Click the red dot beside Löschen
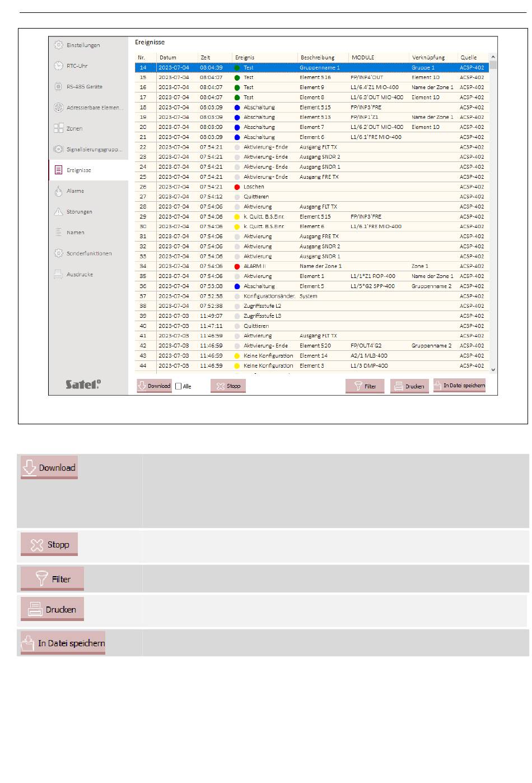This screenshot has height=783, width=532. 237,187
